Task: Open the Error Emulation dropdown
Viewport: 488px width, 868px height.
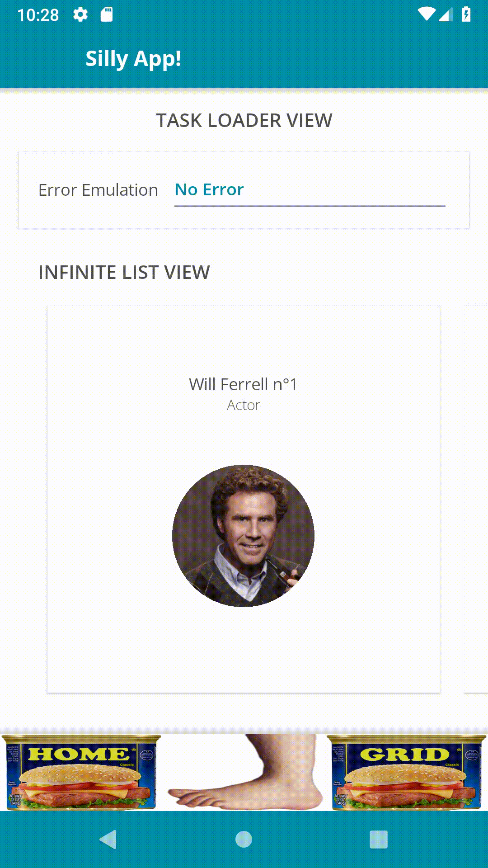Action: tap(310, 190)
